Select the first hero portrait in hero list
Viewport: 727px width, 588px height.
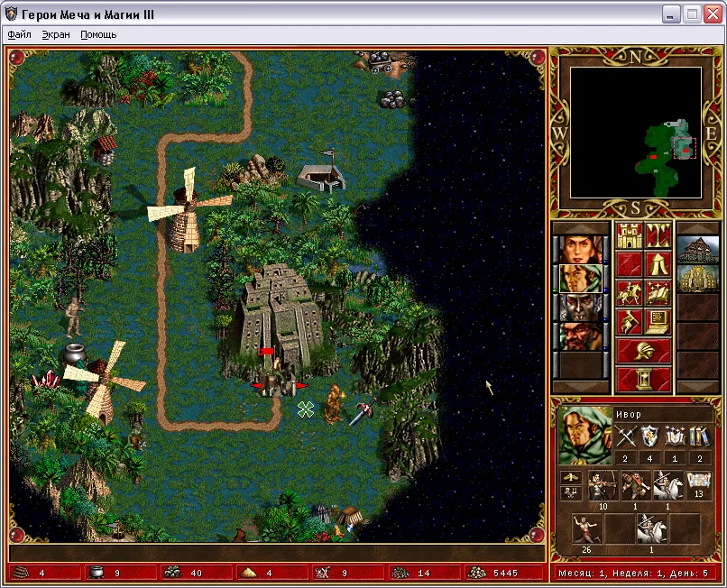click(581, 250)
